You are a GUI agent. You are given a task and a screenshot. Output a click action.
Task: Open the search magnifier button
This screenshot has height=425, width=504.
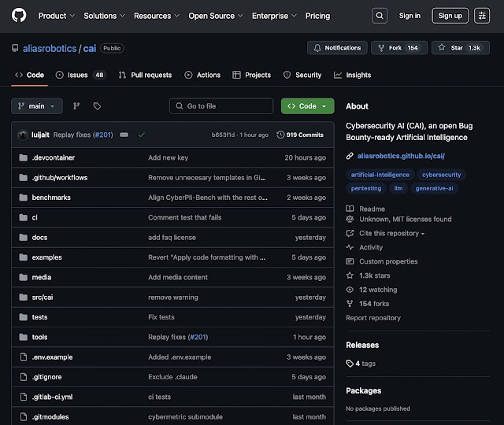click(380, 16)
